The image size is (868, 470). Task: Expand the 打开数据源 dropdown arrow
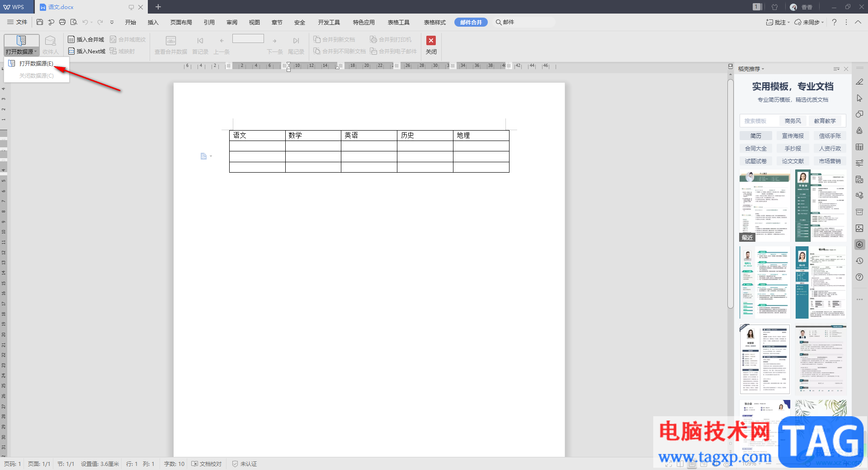[36, 52]
